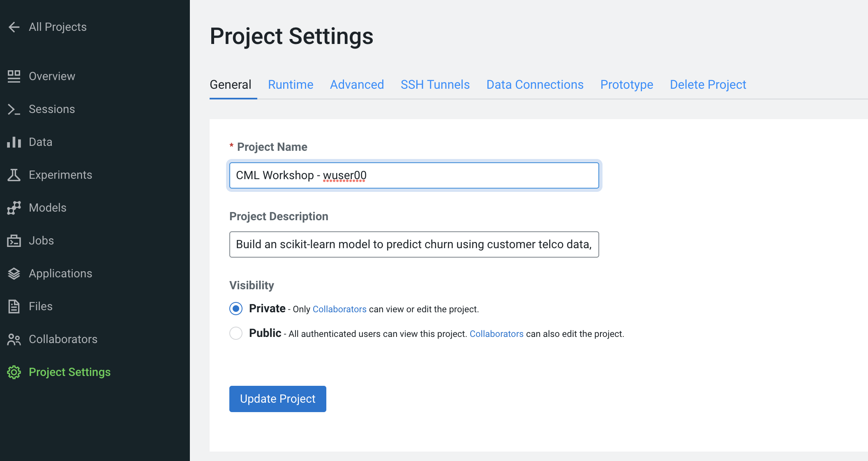
Task: Click the Project Description text box
Action: pyautogui.click(x=414, y=244)
